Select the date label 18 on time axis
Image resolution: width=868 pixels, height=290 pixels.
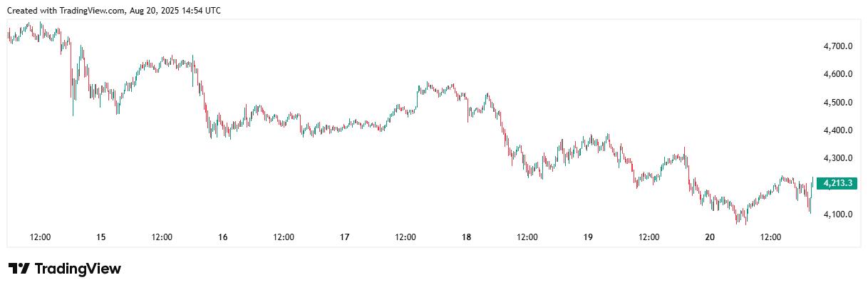point(467,237)
